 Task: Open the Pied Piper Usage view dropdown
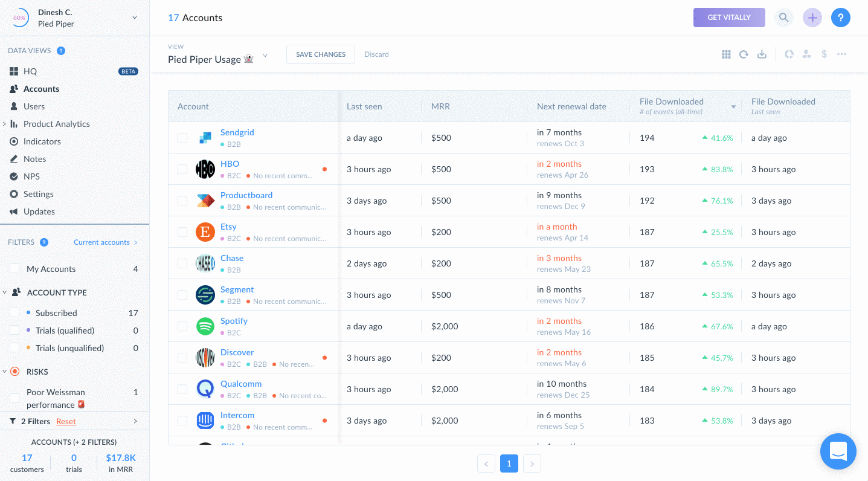(265, 56)
